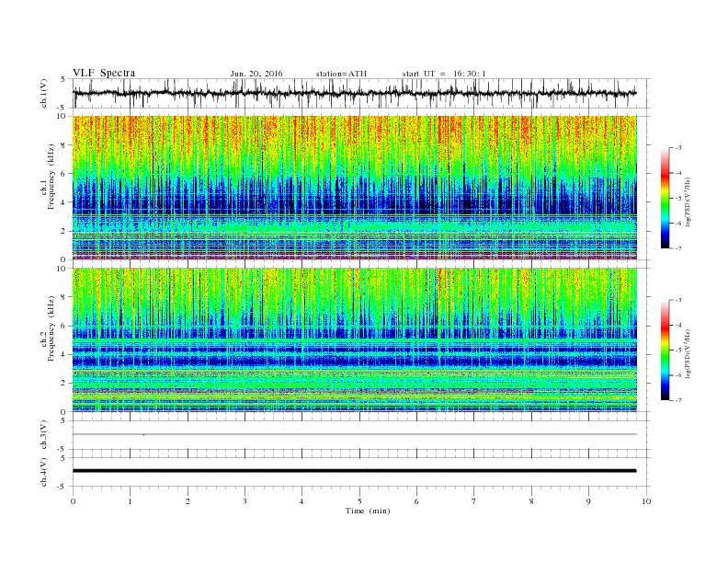The width and height of the screenshot is (728, 563).
Task: Click the ch.2 frequency tick '6'
Action: coord(63,326)
